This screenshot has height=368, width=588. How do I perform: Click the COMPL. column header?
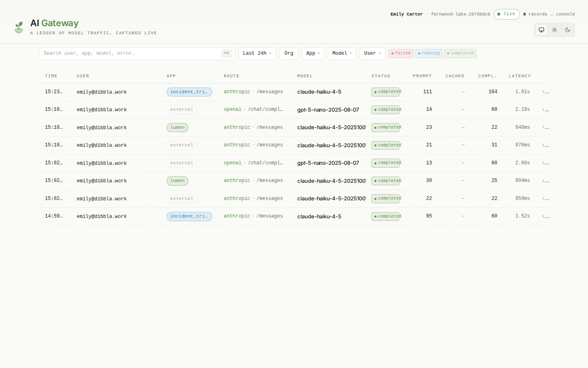click(488, 76)
